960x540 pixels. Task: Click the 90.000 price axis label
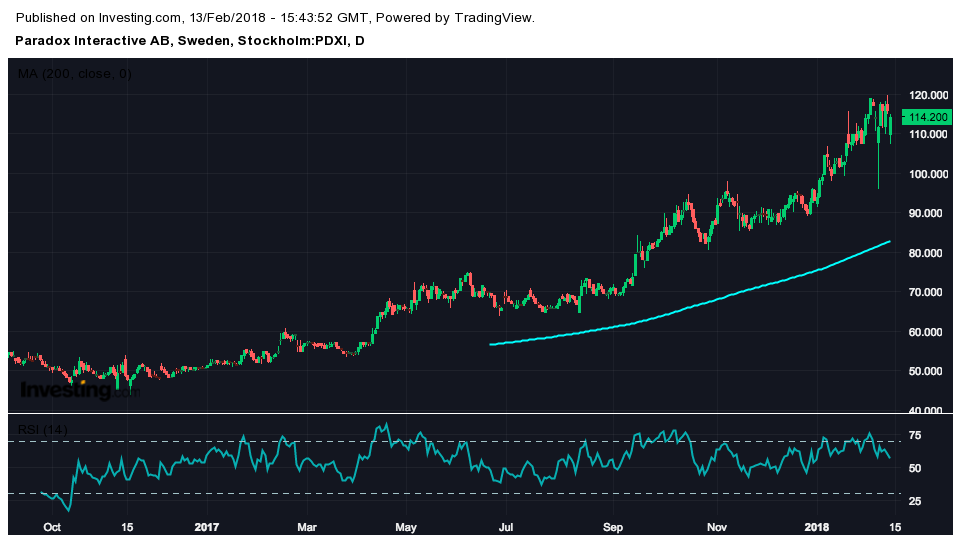(x=928, y=213)
